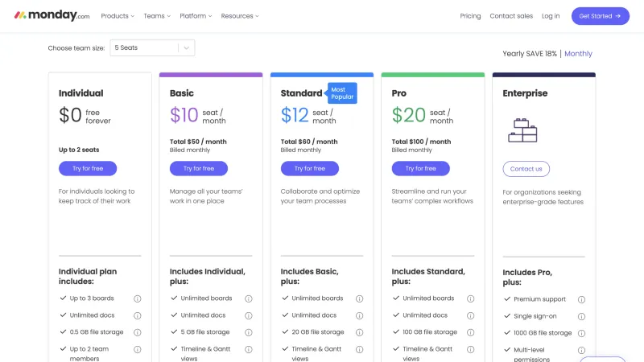Click Log in
644x362 pixels.
coord(551,16)
